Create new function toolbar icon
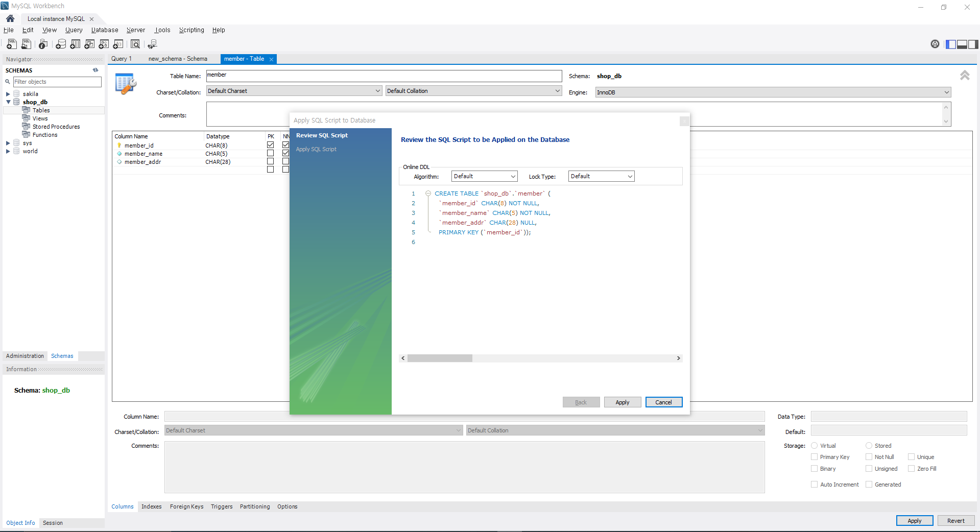The width and height of the screenshot is (980, 532). pyautogui.click(x=118, y=44)
